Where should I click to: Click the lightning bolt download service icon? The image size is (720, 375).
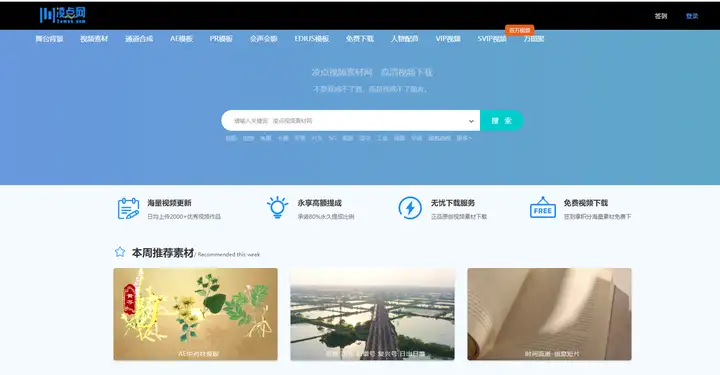[x=410, y=208]
